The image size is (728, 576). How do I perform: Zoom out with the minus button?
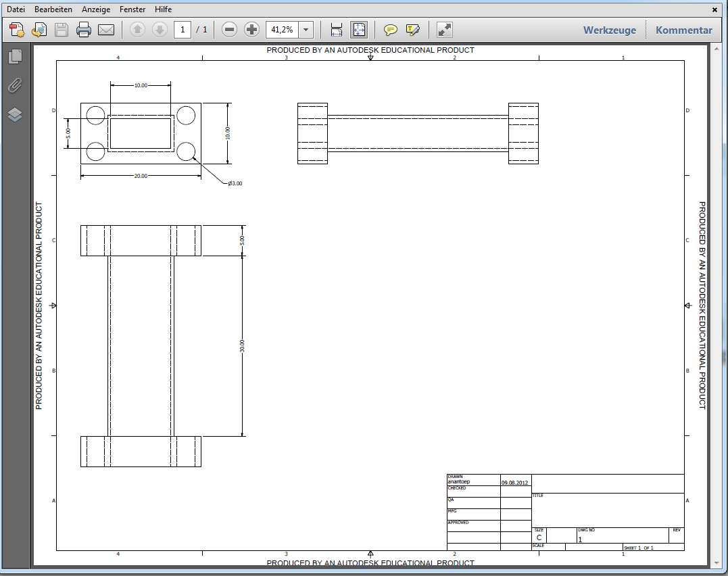coord(230,30)
